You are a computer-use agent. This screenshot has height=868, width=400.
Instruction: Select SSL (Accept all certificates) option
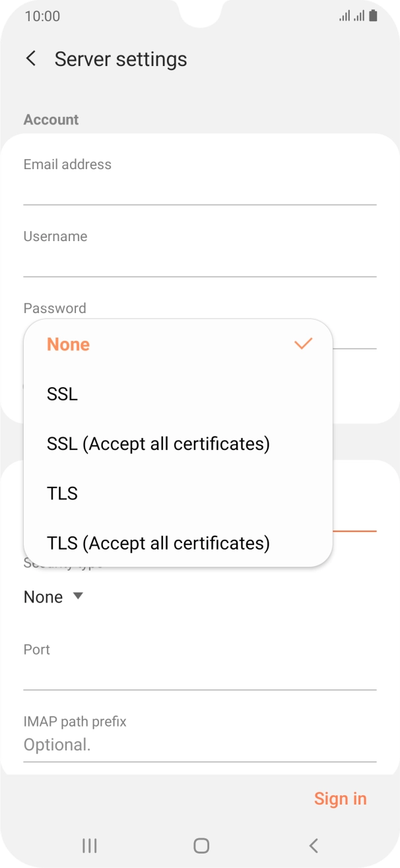pyautogui.click(x=158, y=444)
